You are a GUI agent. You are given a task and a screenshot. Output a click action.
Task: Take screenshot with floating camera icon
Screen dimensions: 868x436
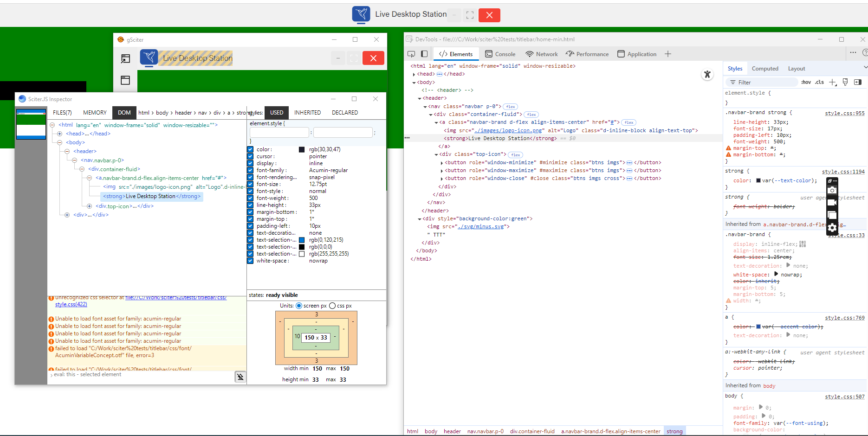click(x=832, y=190)
